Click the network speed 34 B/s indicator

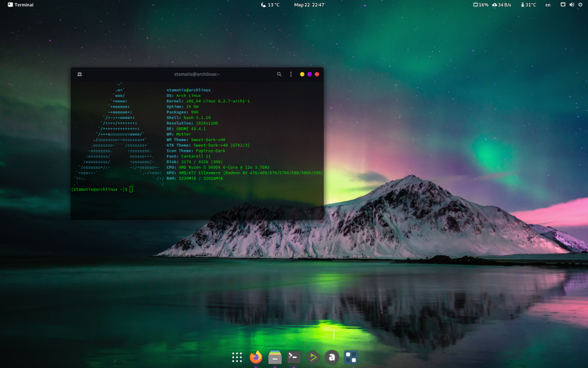click(x=501, y=4)
